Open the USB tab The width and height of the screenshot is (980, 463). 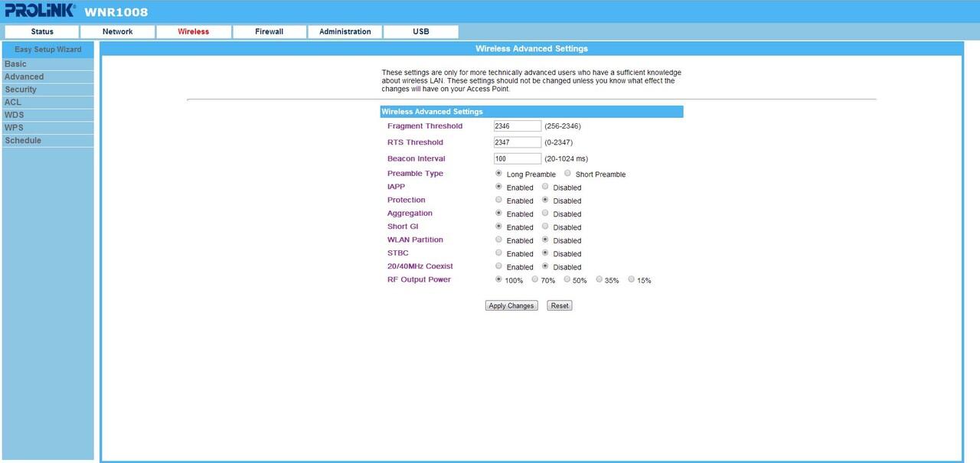420,31
